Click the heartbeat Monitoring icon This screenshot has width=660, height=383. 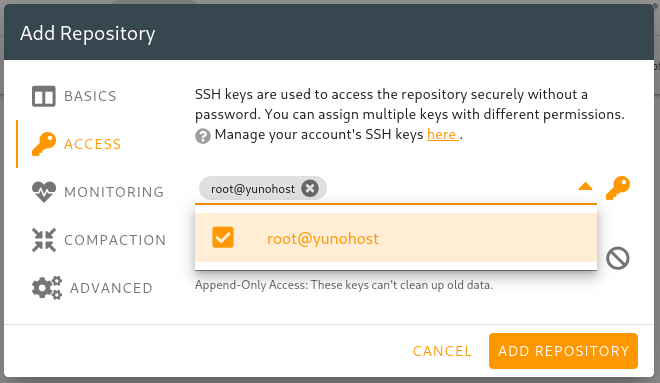[44, 192]
